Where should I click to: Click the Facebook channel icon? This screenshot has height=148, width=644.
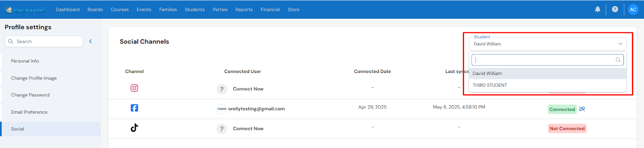134,108
